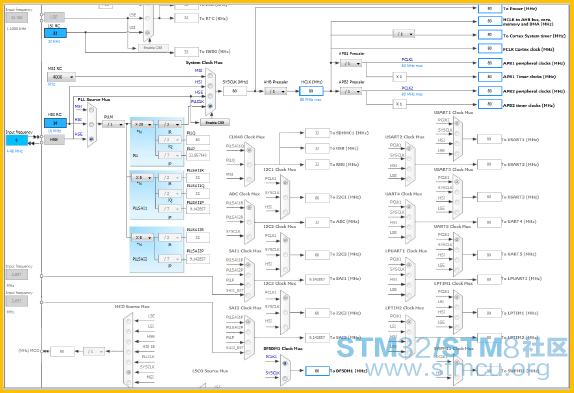Viewport: 574px width, 393px height.
Task: Open the PLLSAI2 /P divider dropdown
Action: (170, 259)
